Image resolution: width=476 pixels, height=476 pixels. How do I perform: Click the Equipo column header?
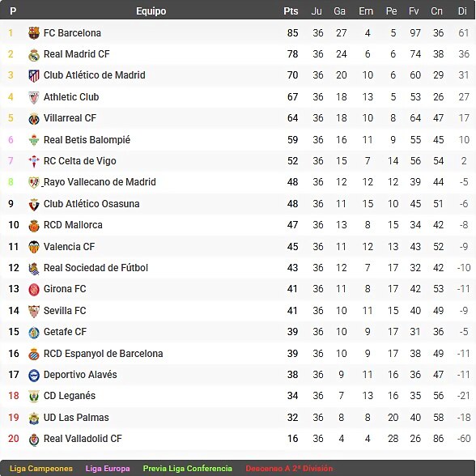151,11
